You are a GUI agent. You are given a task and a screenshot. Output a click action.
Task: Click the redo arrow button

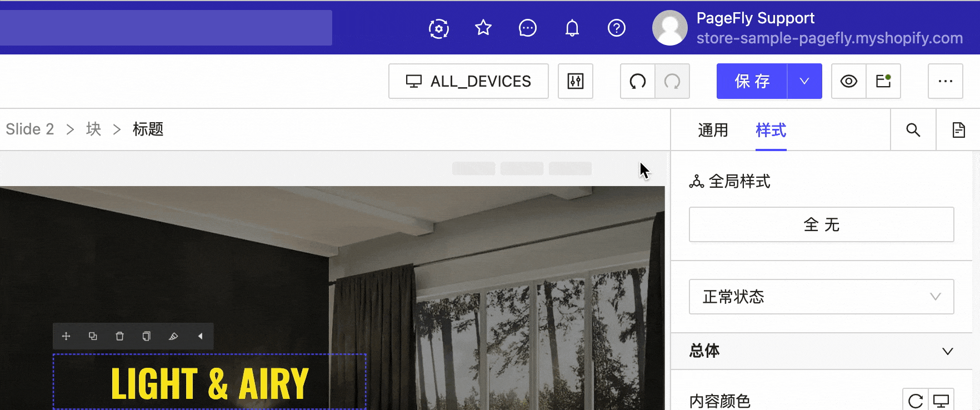point(672,81)
